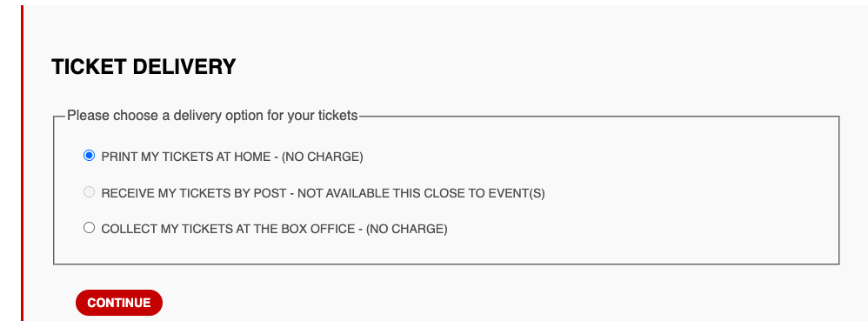Viewport: 868px width, 321px height.
Task: Choose the Collect My Tickets at Box Office radio
Action: tap(89, 227)
